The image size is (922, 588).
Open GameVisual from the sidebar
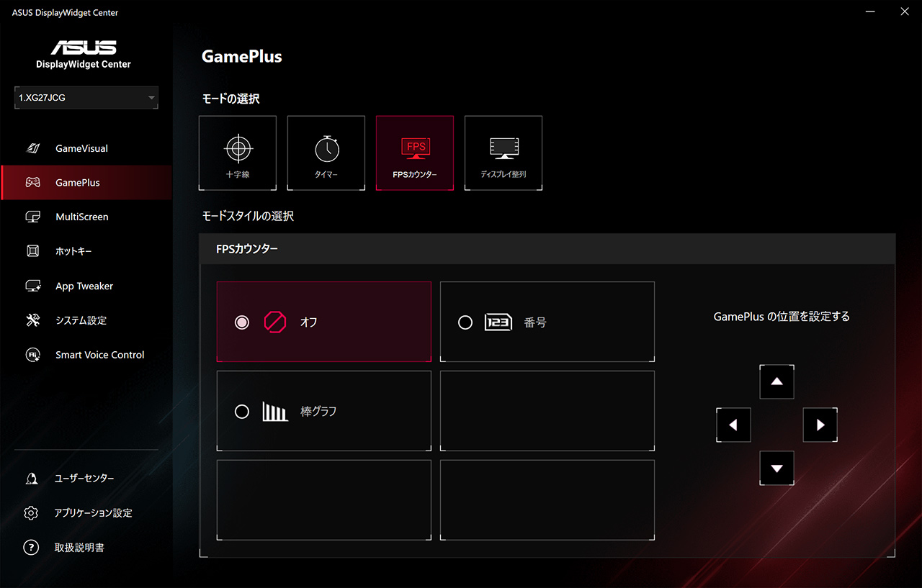coord(33,148)
